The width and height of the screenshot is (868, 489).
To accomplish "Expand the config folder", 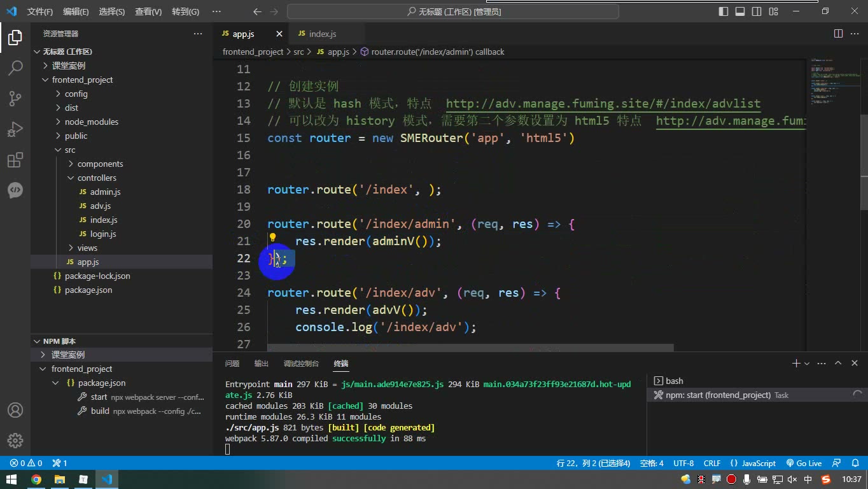I will 76,94.
